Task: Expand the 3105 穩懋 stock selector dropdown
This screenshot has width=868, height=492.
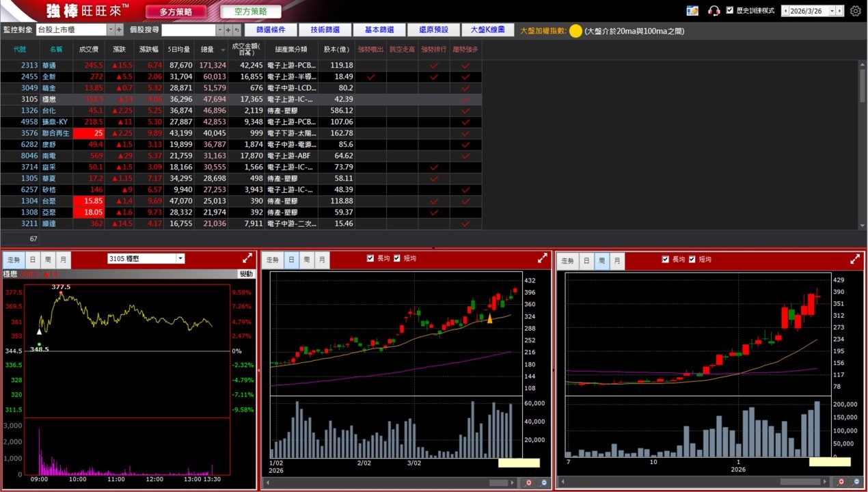Action: click(x=180, y=259)
